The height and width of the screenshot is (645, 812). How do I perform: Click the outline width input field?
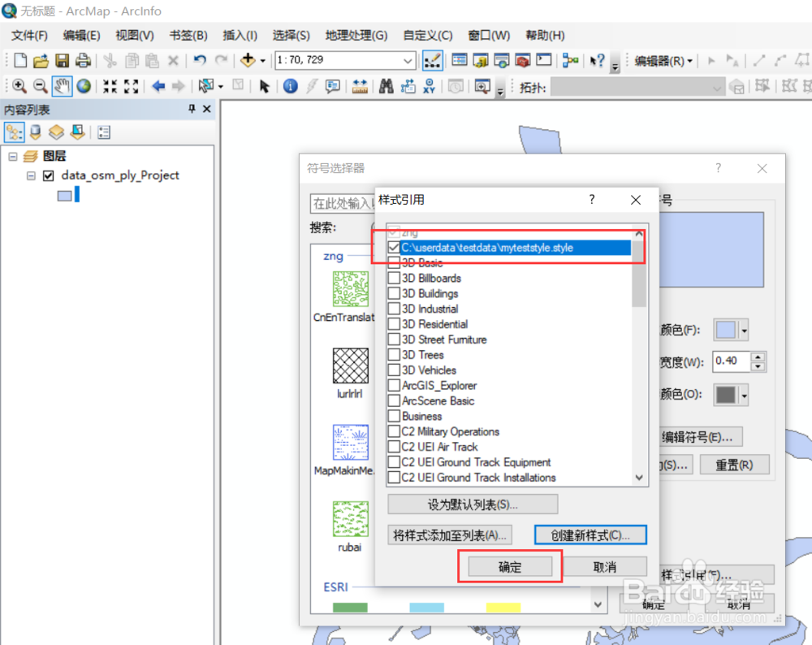point(732,361)
